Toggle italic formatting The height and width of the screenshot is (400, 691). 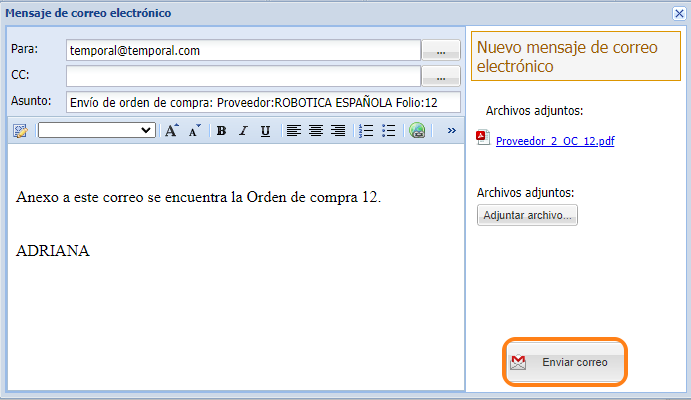click(x=243, y=131)
